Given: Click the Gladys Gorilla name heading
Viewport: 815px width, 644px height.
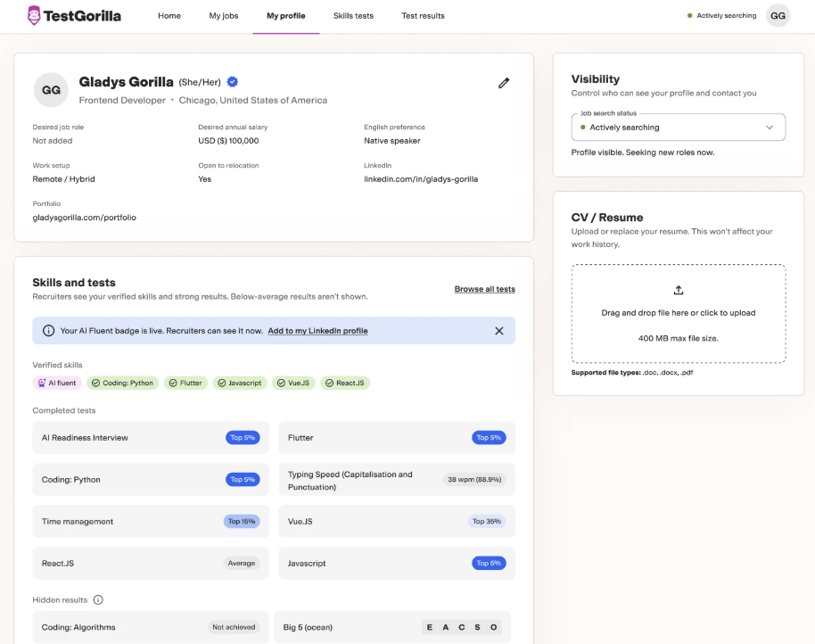Looking at the screenshot, I should coord(127,81).
